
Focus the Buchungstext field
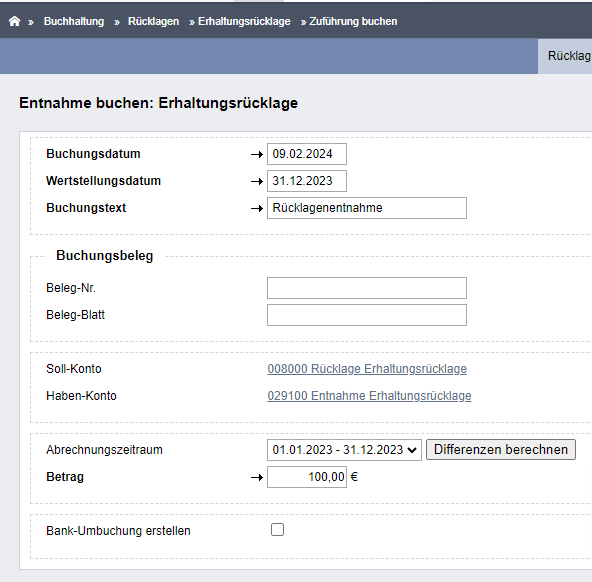[367, 208]
